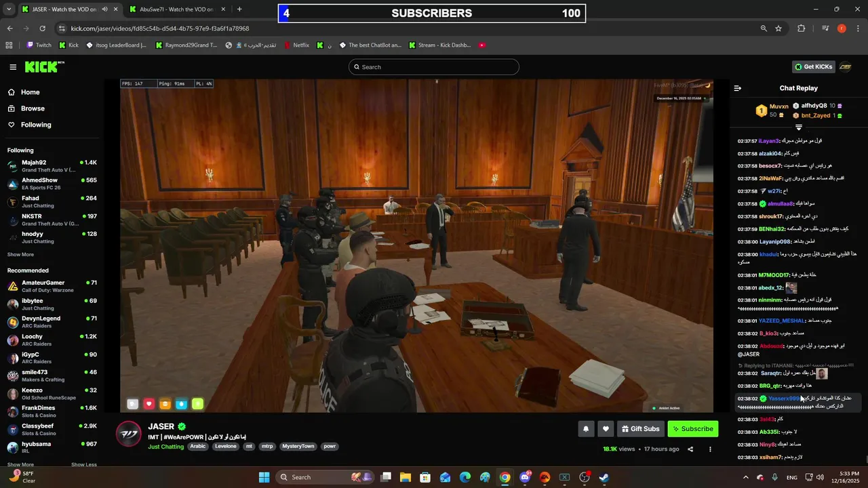Click the green Subscribe button
This screenshot has height=488, width=868.
point(692,429)
